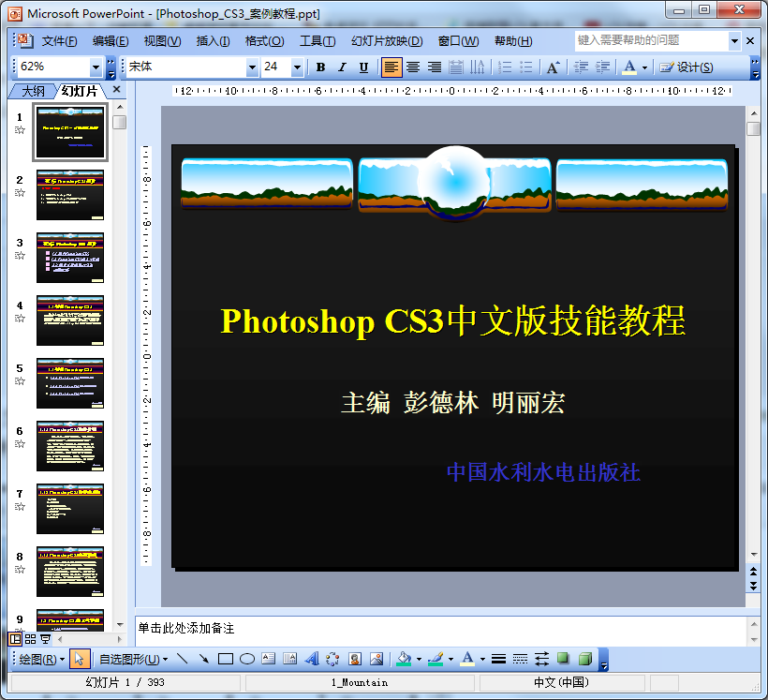The image size is (768, 700).
Task: Click the Fill Color bucket icon
Action: click(404, 659)
